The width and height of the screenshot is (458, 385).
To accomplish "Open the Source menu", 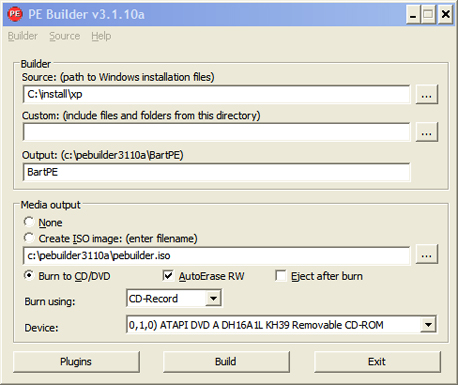I will coord(65,36).
